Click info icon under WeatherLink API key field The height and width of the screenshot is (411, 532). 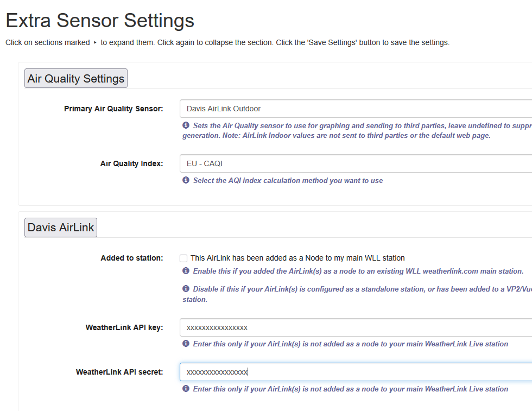point(186,344)
